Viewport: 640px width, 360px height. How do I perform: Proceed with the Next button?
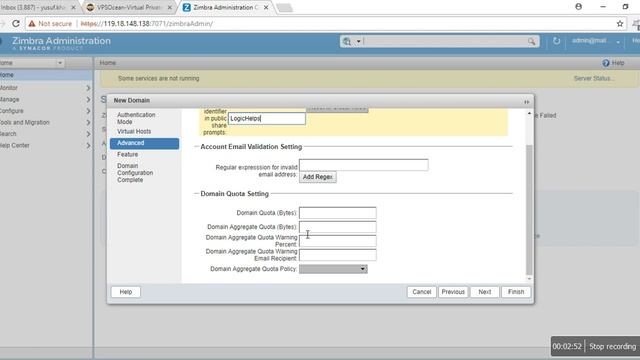484,292
